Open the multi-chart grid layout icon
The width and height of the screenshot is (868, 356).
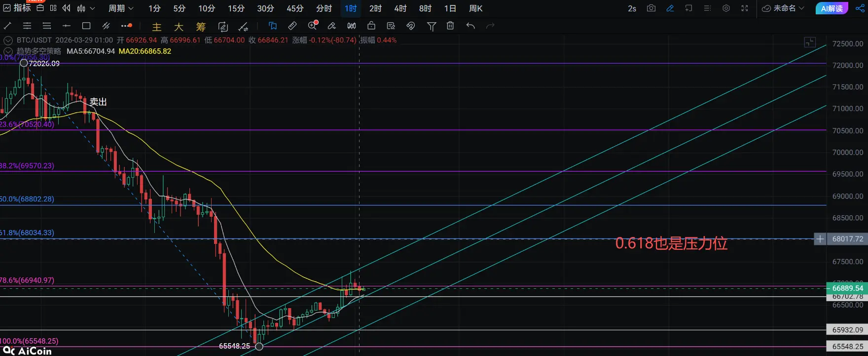click(53, 8)
